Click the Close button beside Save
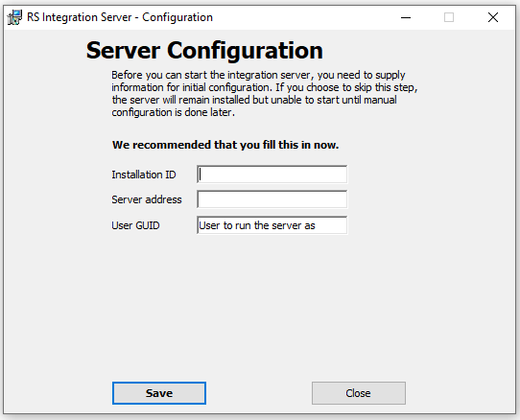 pos(359,393)
